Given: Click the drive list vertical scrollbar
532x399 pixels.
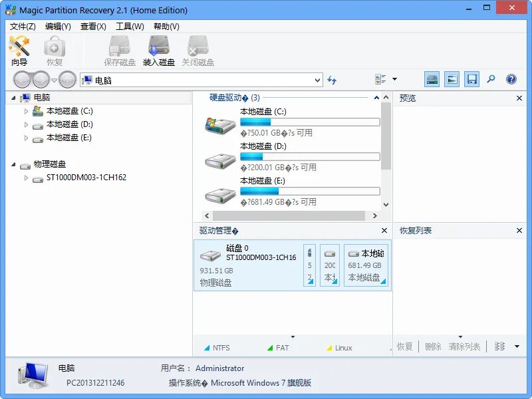Looking at the screenshot, I should 386,136.
